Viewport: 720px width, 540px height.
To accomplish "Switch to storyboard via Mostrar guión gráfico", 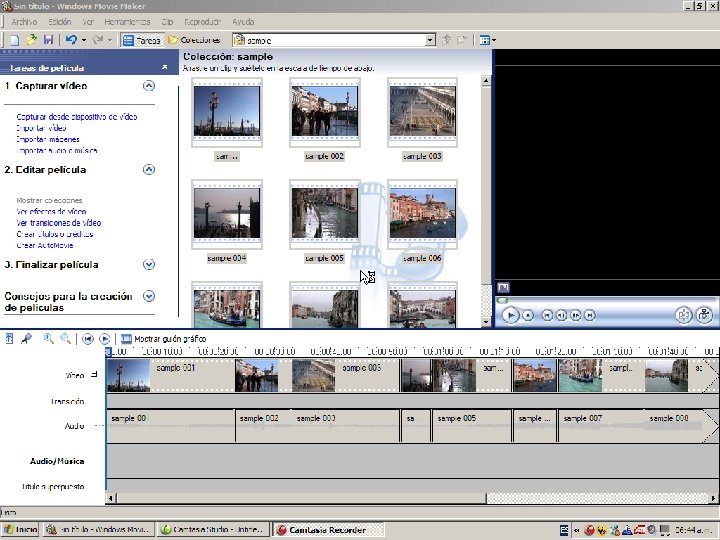I will pyautogui.click(x=163, y=339).
